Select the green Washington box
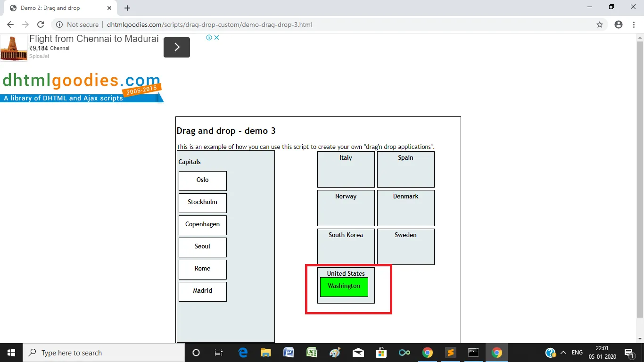 pyautogui.click(x=344, y=287)
